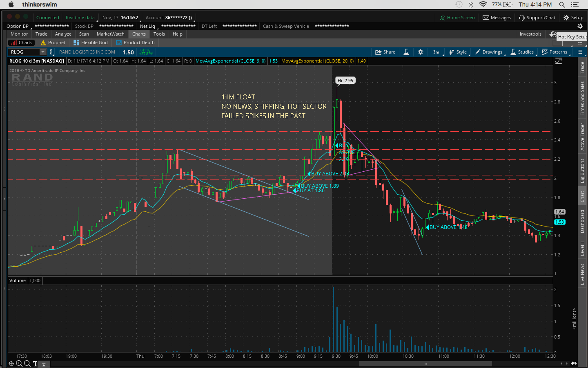Open the MarketWatch tab
The image size is (588, 368).
pos(111,34)
